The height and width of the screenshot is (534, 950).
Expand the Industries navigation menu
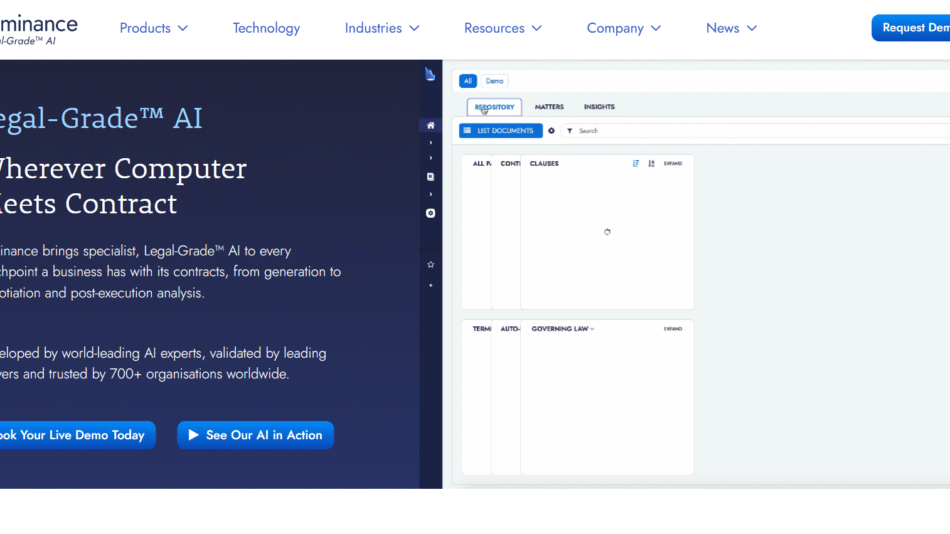(x=382, y=28)
